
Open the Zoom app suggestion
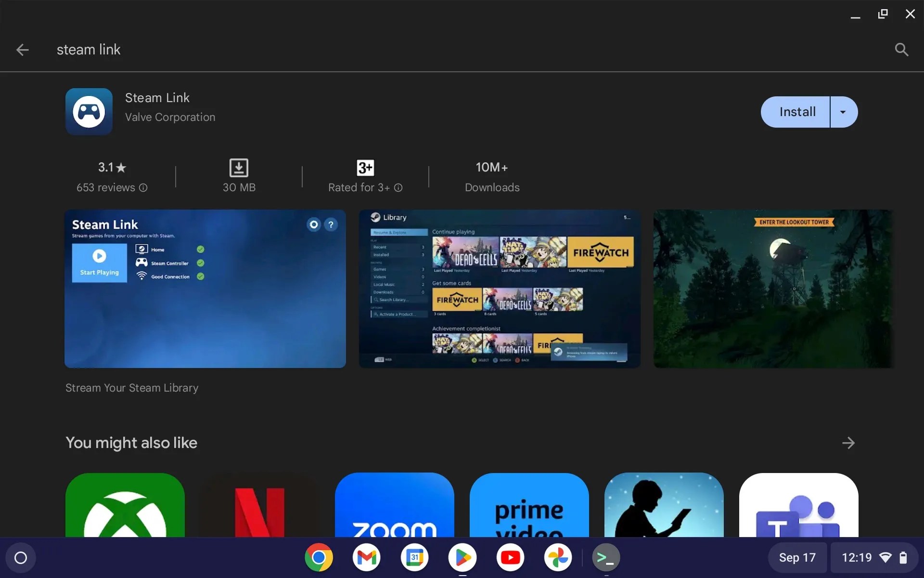point(395,505)
